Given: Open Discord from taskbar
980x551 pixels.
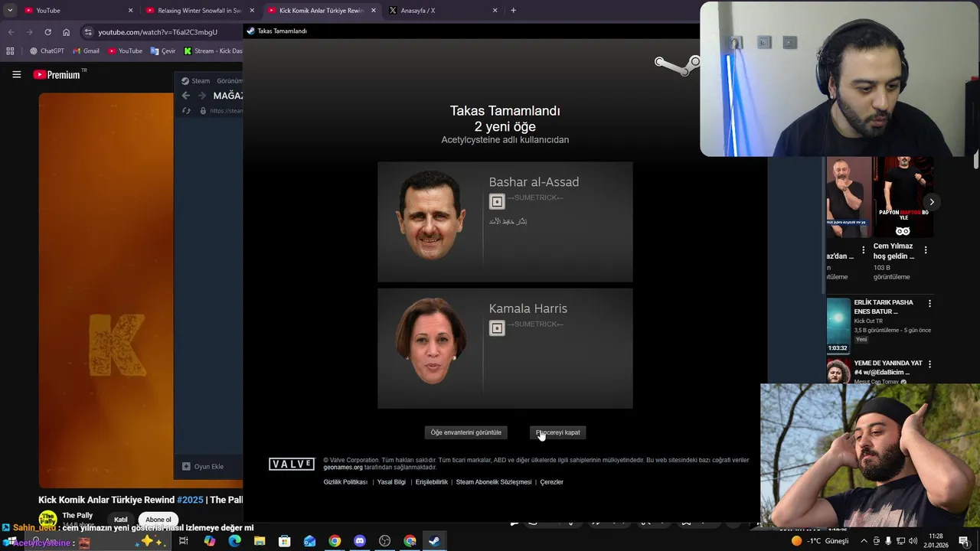Looking at the screenshot, I should point(360,541).
